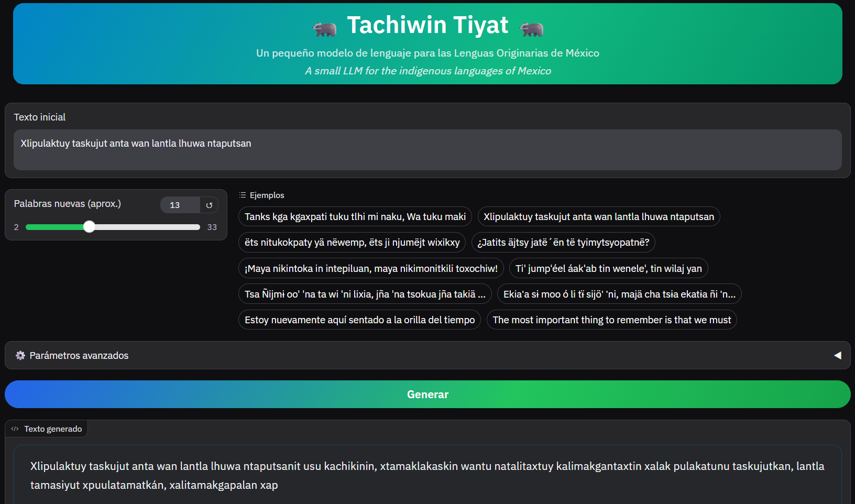Screen dimensions: 855x504
Task: Click 'A small LLM for the indigenous languages' subtitle
Action: pos(427,71)
